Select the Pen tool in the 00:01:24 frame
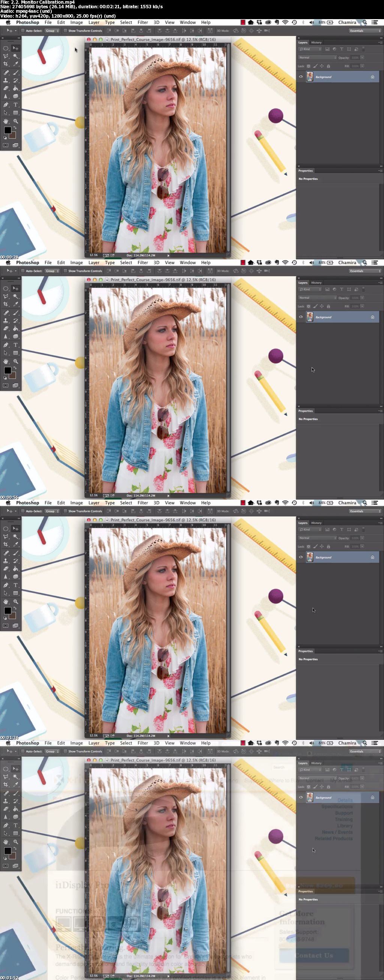 (6, 585)
